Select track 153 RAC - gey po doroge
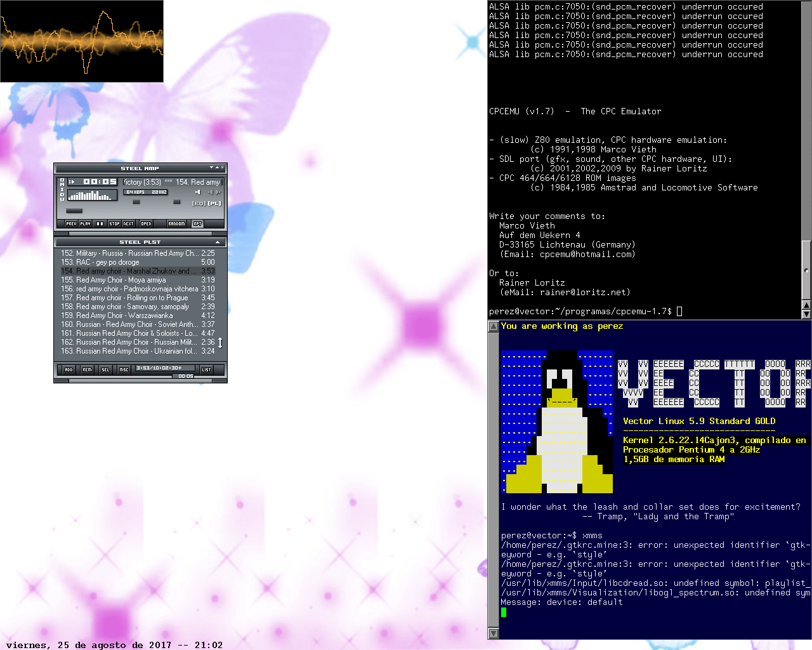 tap(138, 262)
